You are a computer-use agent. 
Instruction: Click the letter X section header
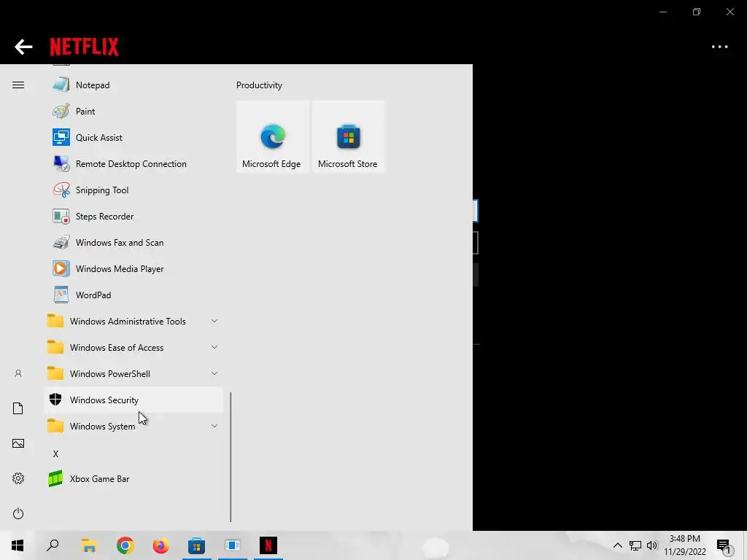(55, 454)
